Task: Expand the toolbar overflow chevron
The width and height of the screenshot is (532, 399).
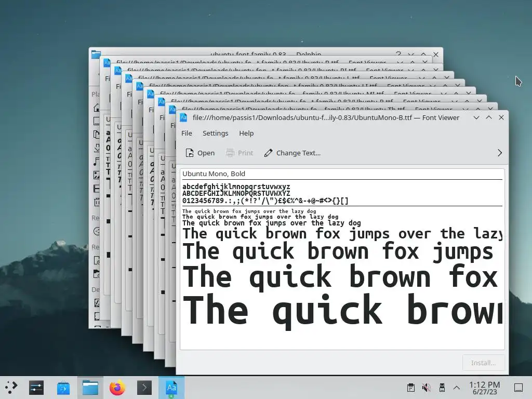Action: [x=499, y=153]
